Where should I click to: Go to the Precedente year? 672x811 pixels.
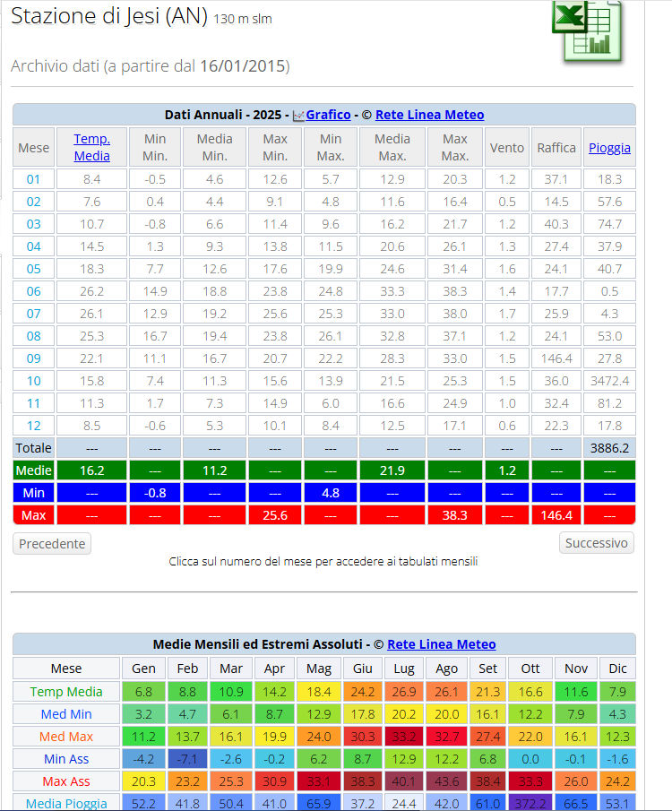(x=52, y=543)
